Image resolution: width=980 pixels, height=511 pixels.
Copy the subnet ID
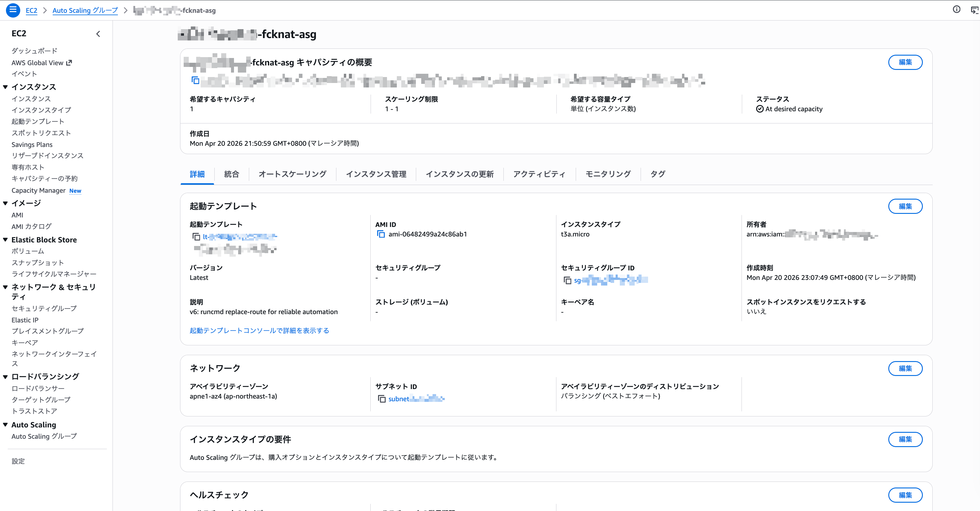pyautogui.click(x=382, y=399)
